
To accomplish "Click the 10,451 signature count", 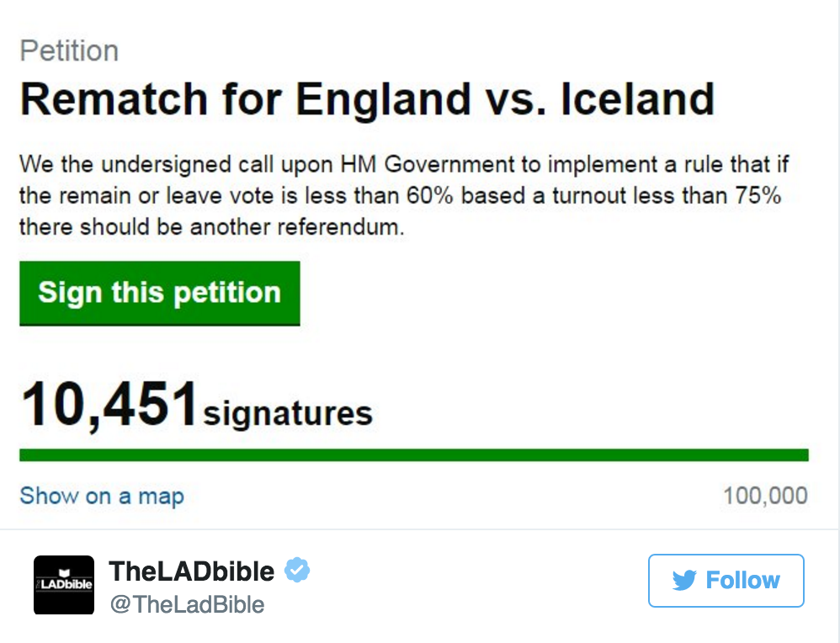I will (x=109, y=406).
